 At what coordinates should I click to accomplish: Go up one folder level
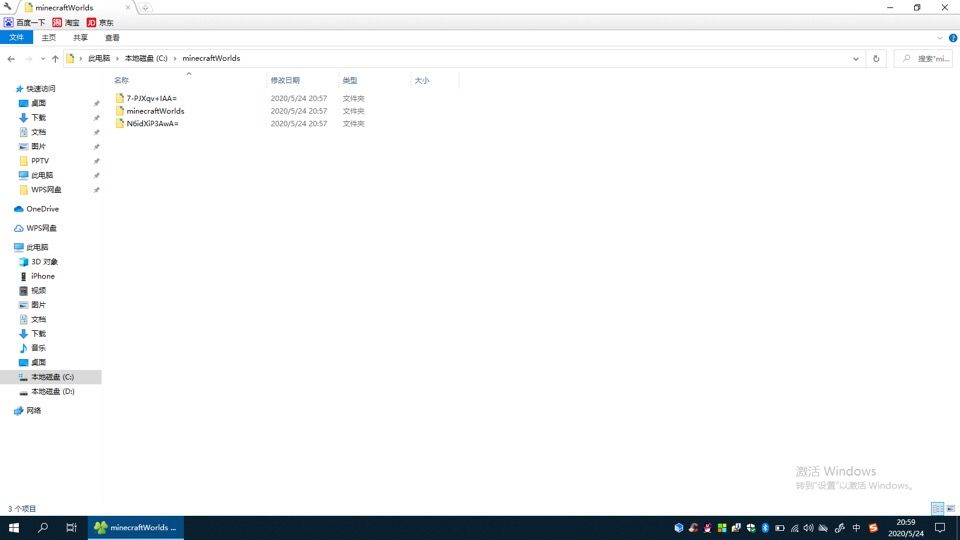click(55, 59)
